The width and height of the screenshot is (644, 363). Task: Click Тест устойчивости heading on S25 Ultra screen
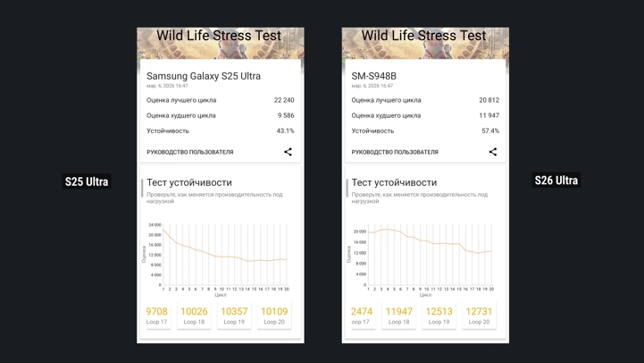189,182
